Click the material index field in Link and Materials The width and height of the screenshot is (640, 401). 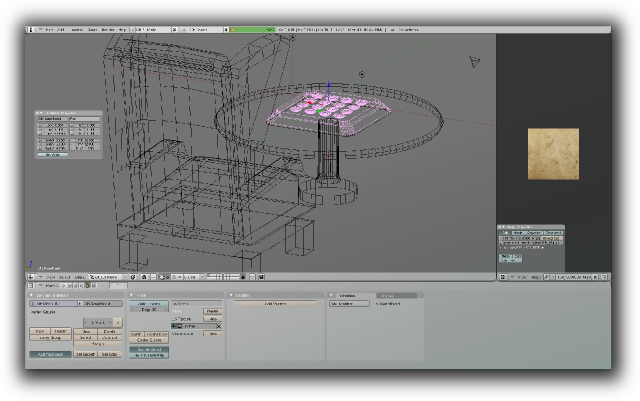pyautogui.click(x=98, y=323)
